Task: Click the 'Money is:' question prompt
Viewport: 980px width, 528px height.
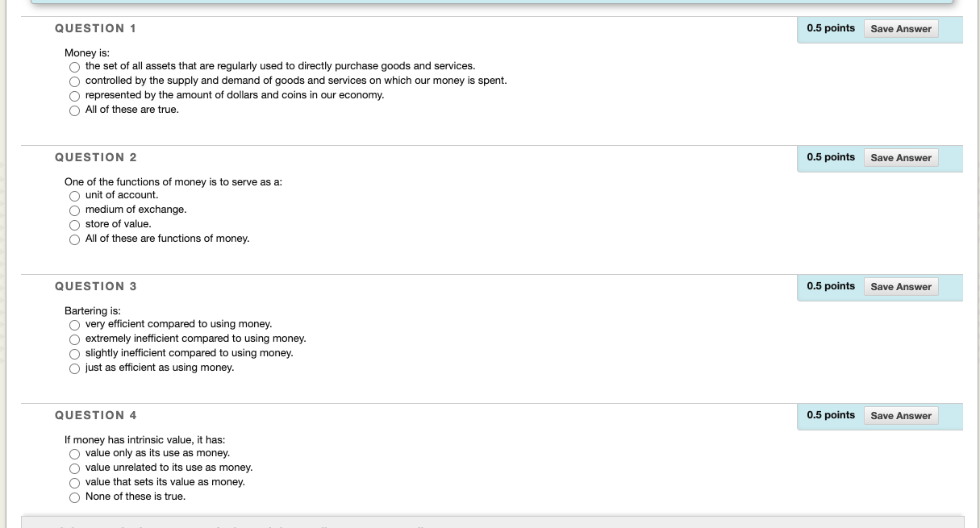Action: pos(87,52)
